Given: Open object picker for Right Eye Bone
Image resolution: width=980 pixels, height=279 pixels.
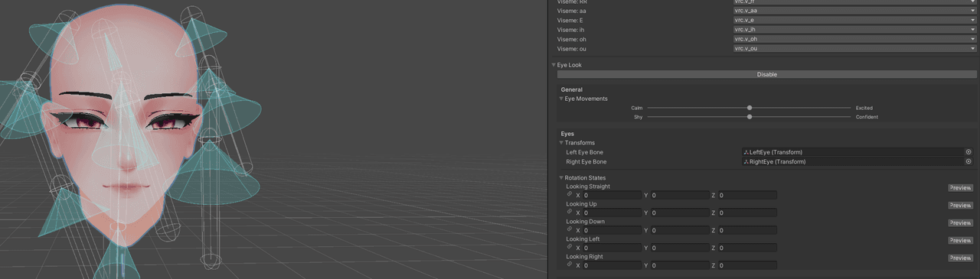Looking at the screenshot, I should [x=969, y=162].
